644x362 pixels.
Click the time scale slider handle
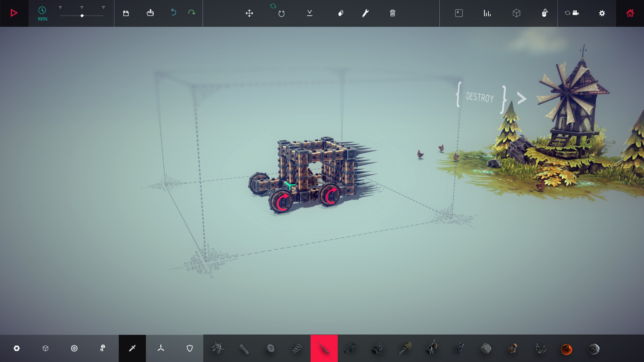pos(82,16)
